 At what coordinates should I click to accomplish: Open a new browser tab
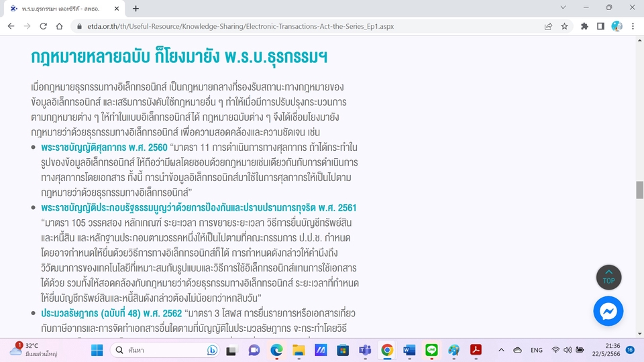136,8
